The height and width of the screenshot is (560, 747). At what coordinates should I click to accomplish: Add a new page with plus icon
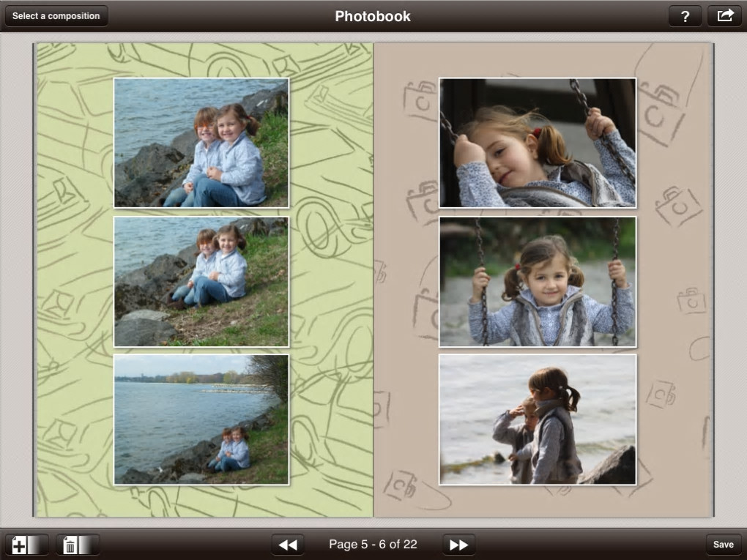pyautogui.click(x=26, y=545)
